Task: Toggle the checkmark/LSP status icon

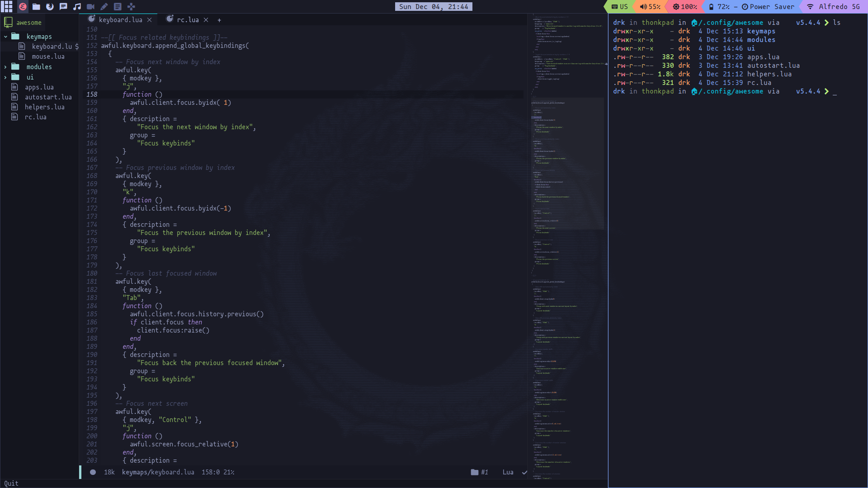Action: 524,472
